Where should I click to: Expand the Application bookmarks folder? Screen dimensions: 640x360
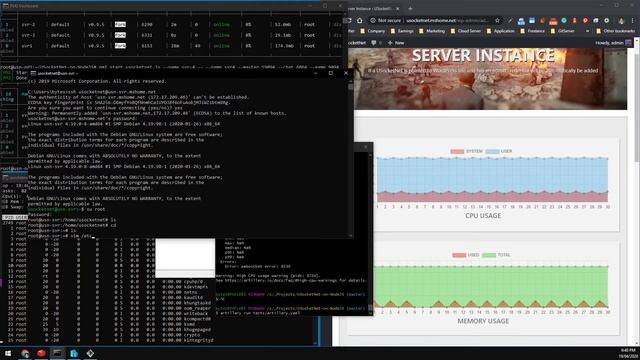click(x=500, y=31)
